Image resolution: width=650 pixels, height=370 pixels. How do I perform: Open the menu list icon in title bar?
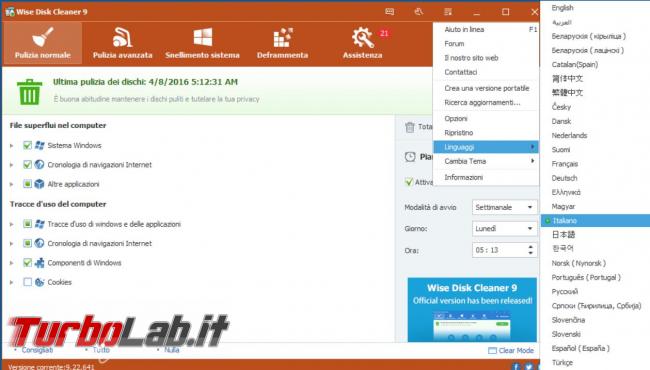click(448, 12)
